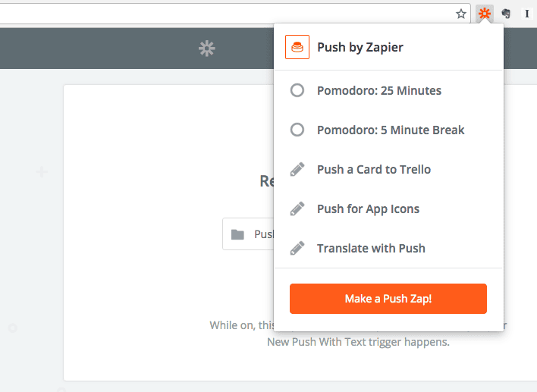Click the pencil icon beside Push for App Icons

pos(297,209)
